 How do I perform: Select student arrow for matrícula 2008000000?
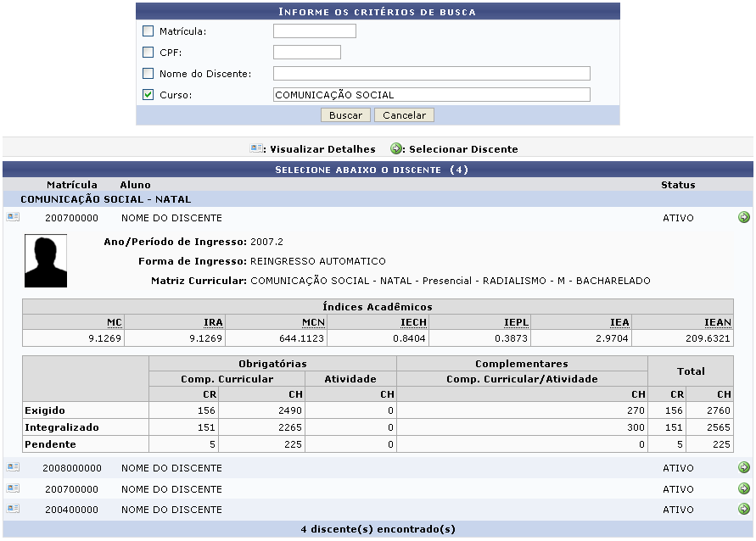pyautogui.click(x=743, y=467)
